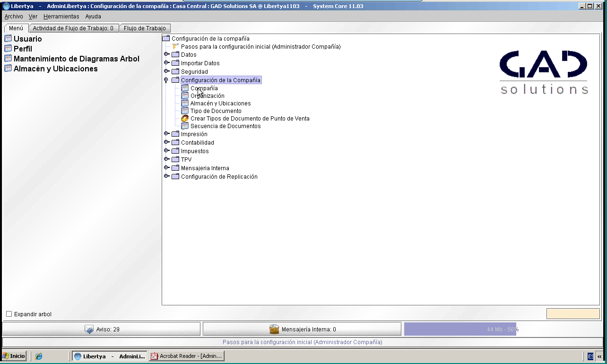The width and height of the screenshot is (607, 364).
Task: Click the Almacén y Ubicaciones favorites icon
Action: click(8, 68)
